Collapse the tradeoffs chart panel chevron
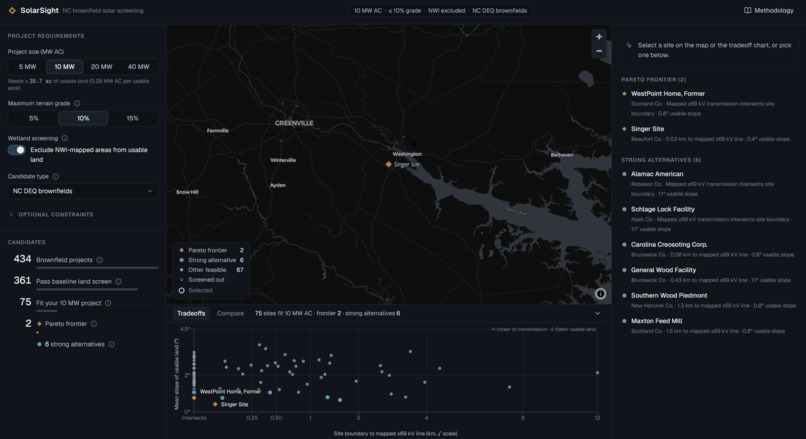 tap(597, 313)
